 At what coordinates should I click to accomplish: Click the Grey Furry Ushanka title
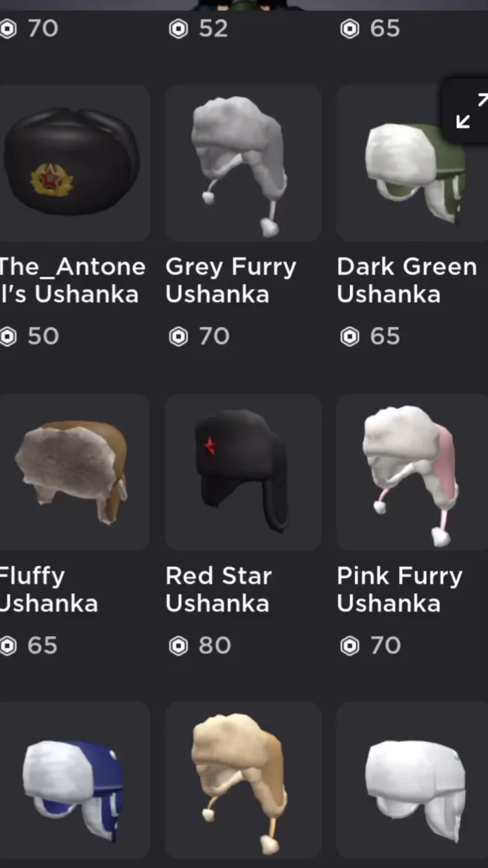click(x=231, y=280)
